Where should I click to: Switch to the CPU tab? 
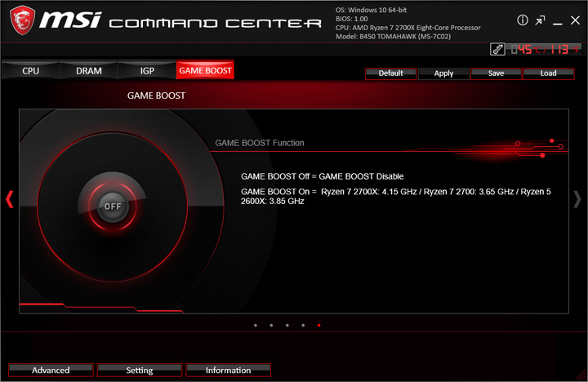pos(31,70)
